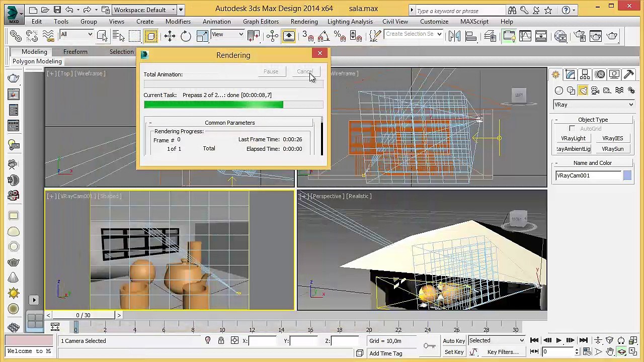Redo the last scene operation
This screenshot has width=644, height=362.
(87, 10)
